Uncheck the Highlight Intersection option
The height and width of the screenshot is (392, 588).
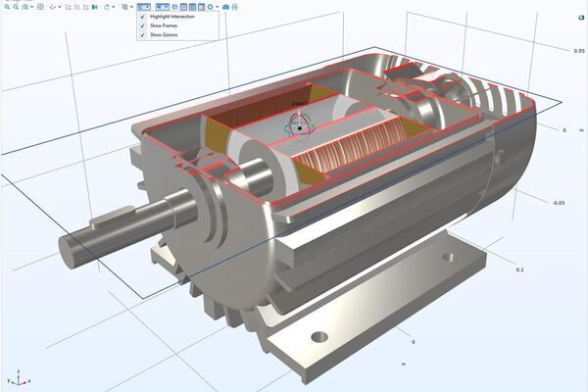pos(142,17)
